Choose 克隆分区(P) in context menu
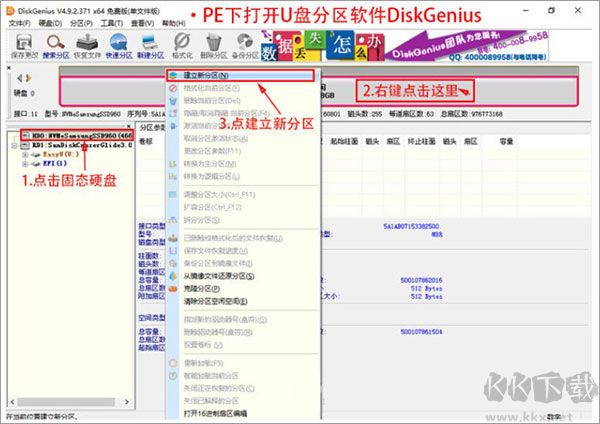This screenshot has width=600, height=424. coord(202,289)
